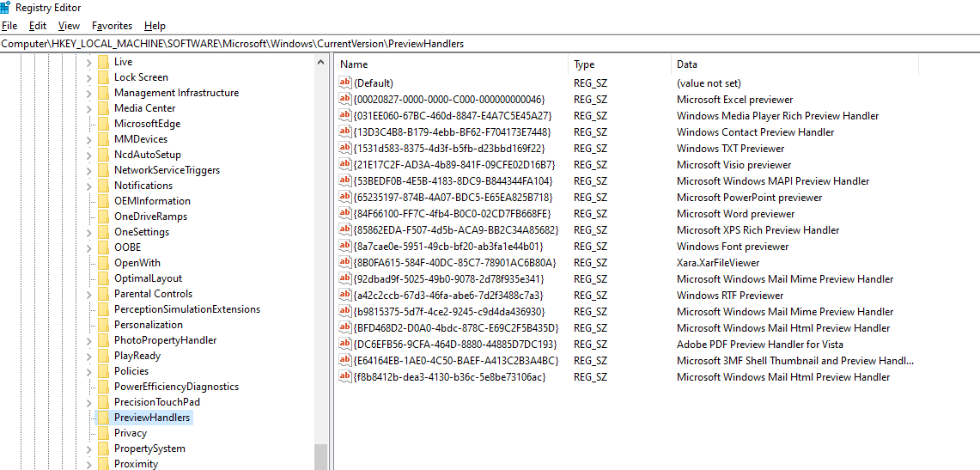Expand the PrecisionTouchPad key

(x=88, y=402)
